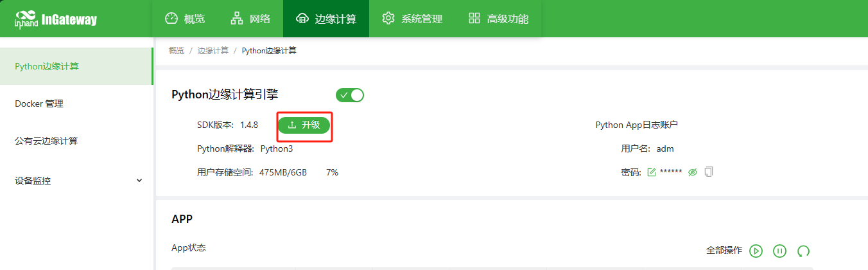
Task: Click the password edit pencil icon
Action: pos(652,172)
